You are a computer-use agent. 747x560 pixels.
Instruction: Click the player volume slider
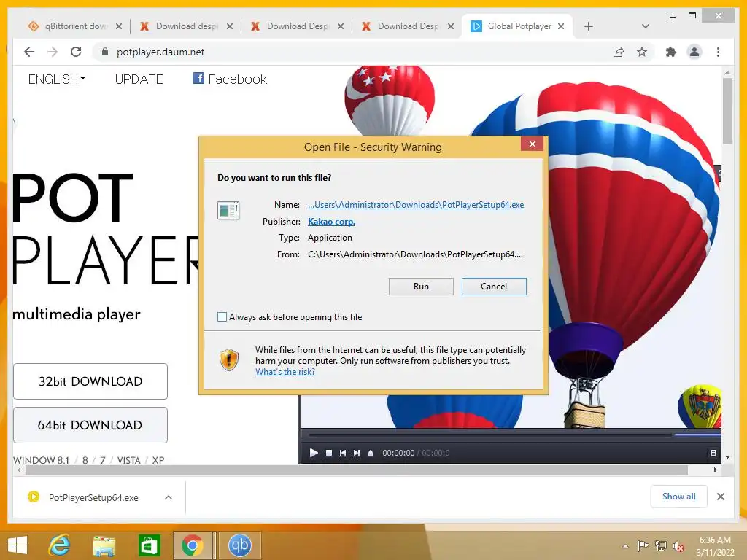pos(697,435)
